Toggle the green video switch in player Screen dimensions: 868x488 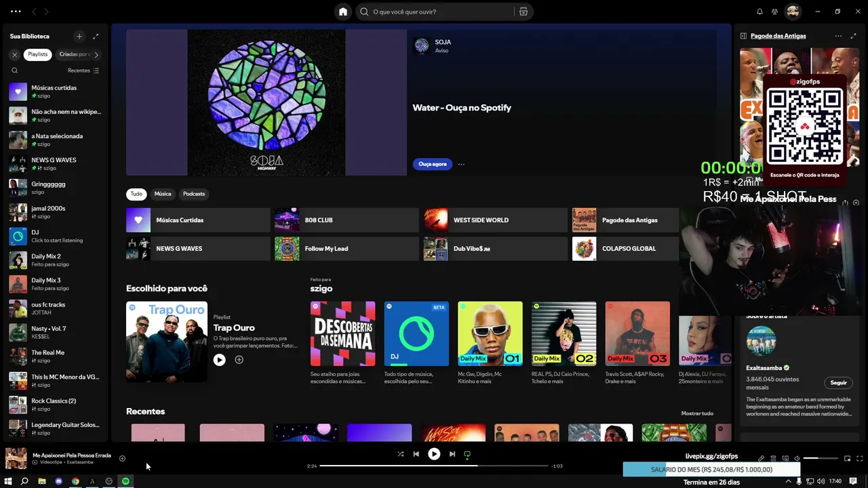click(467, 454)
